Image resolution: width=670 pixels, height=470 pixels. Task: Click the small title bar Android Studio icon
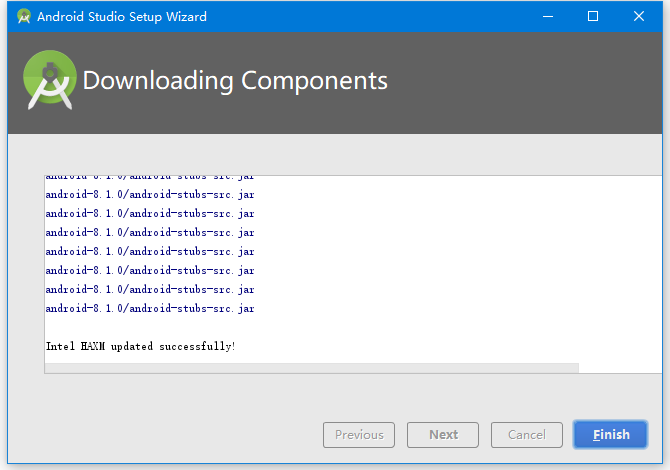click(x=23, y=16)
